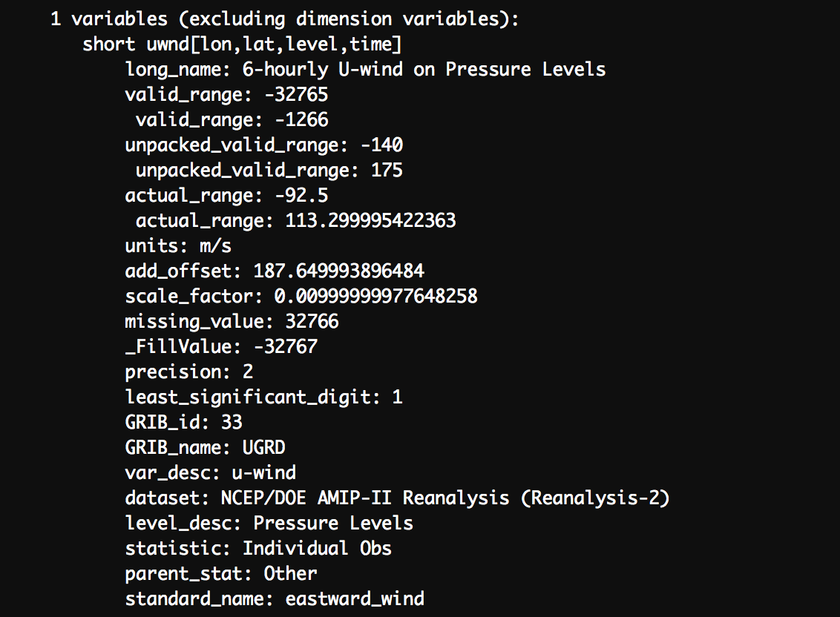The image size is (840, 617).
Task: Click the long_name attribute line
Action: [365, 70]
